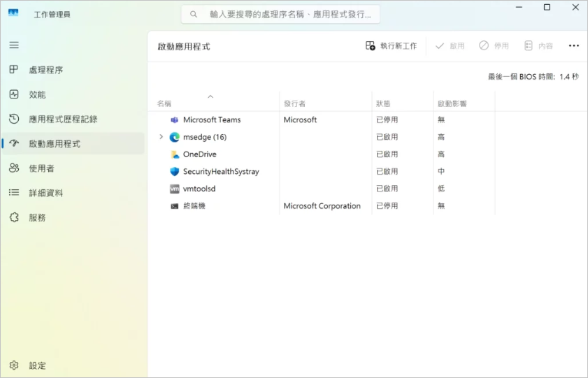
Task: Click the OneDrive row icon
Action: click(175, 154)
